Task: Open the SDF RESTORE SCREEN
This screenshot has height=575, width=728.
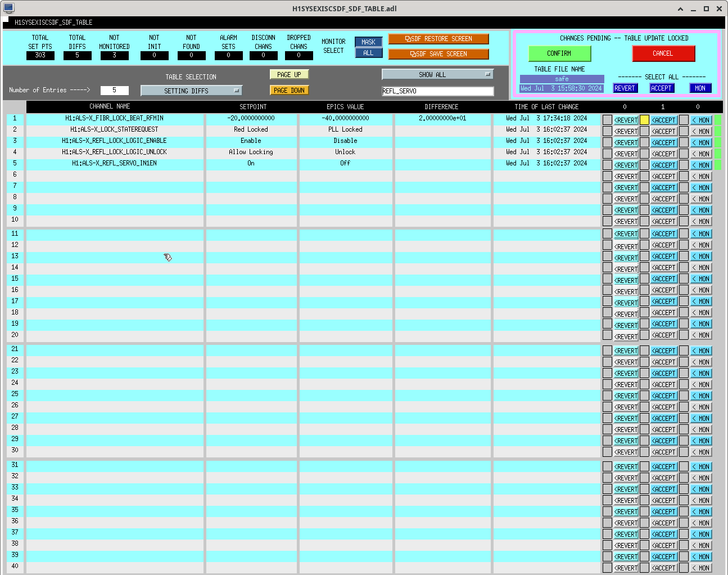Action: coord(438,39)
